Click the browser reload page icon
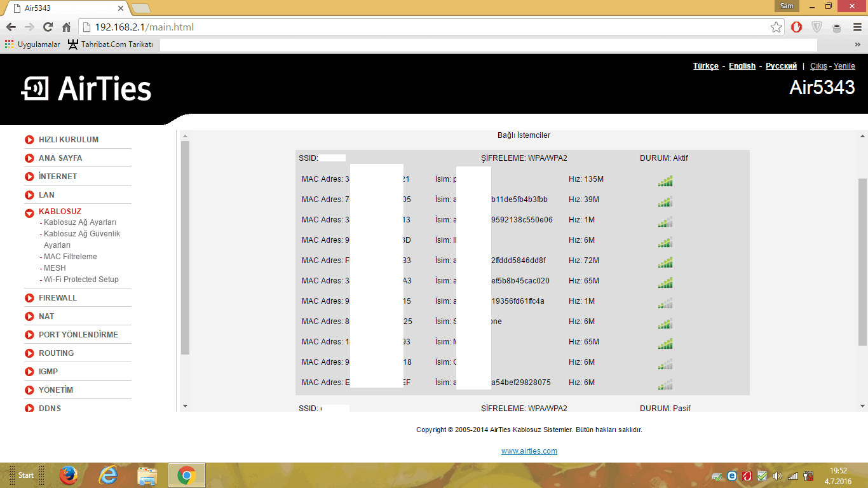The image size is (868, 488). [x=48, y=27]
